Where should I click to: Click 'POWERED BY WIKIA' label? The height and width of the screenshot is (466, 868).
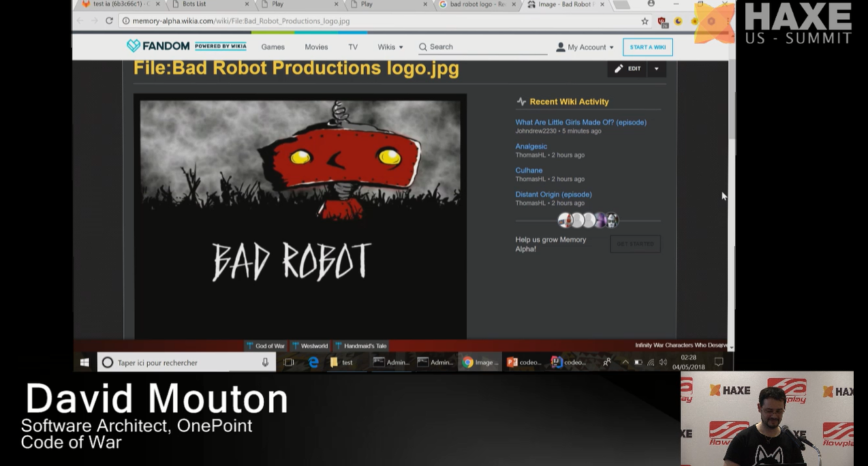[x=221, y=46]
